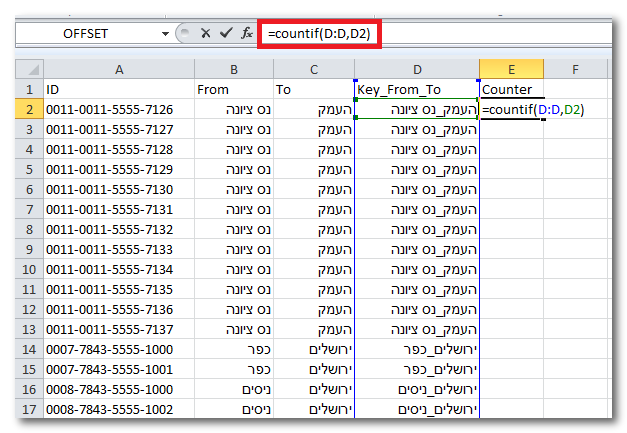
Task: Click the Counter header cell
Action: coord(511,89)
